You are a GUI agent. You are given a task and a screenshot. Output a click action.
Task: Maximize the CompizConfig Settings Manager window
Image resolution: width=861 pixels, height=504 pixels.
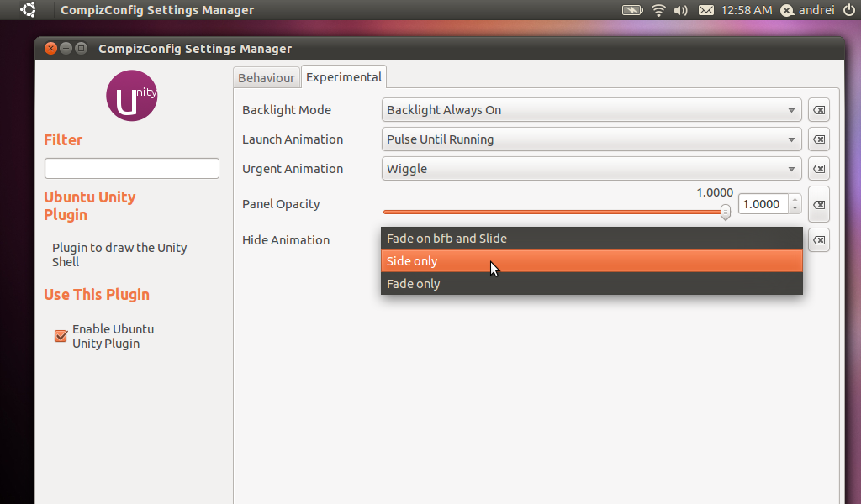(x=82, y=48)
